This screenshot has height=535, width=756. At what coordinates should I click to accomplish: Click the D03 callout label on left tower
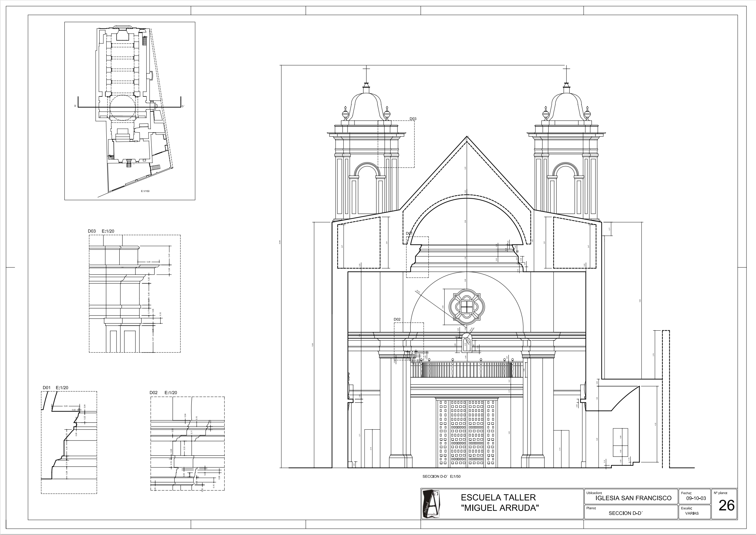tap(413, 119)
